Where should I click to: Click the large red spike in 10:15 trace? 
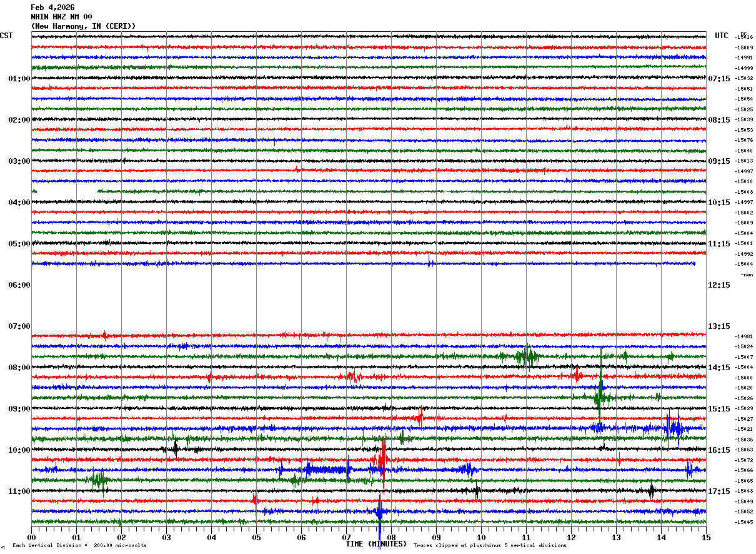click(x=383, y=460)
